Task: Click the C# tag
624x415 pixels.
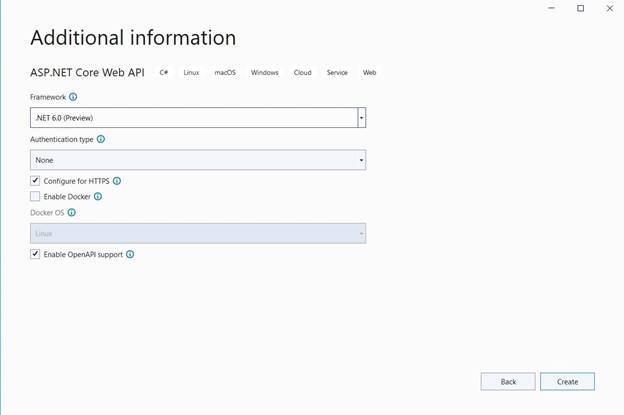Action: 164,72
